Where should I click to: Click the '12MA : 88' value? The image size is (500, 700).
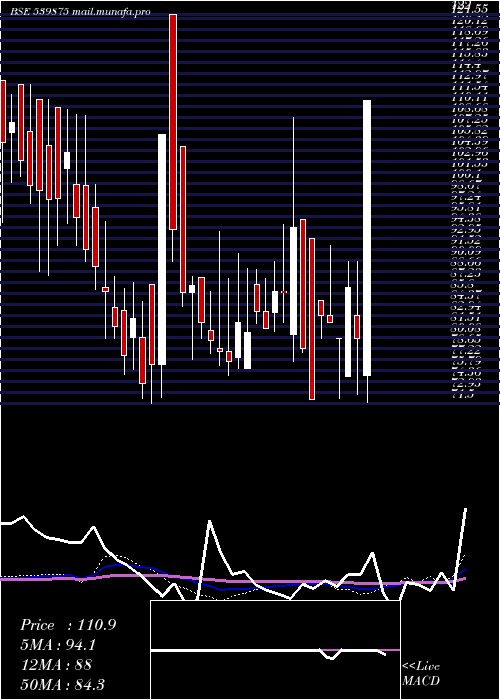pyautogui.click(x=56, y=664)
